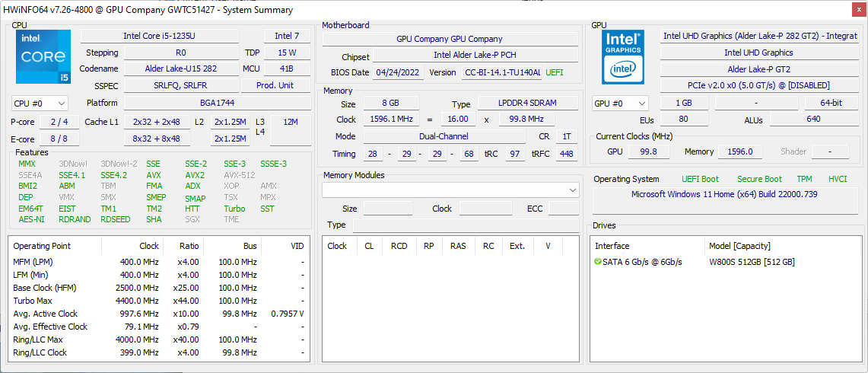Click the Intel UHD Graphics name field
The width and height of the screenshot is (868, 373).
click(x=758, y=53)
